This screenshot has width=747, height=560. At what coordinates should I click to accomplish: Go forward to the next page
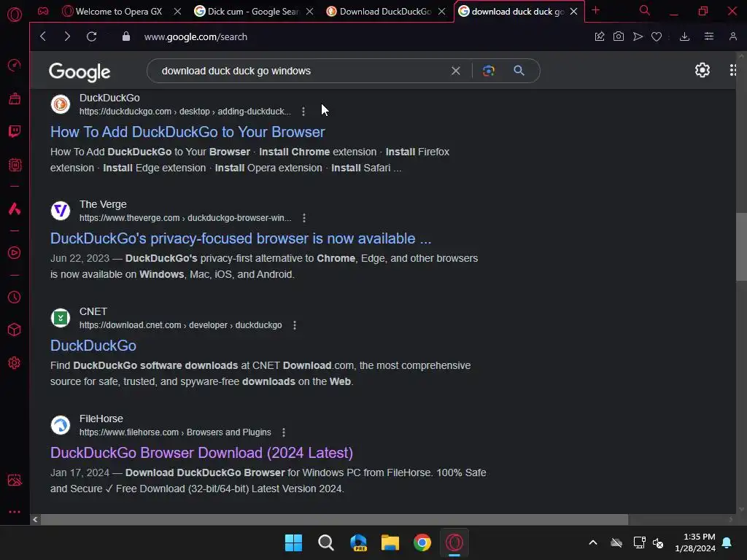coord(67,36)
